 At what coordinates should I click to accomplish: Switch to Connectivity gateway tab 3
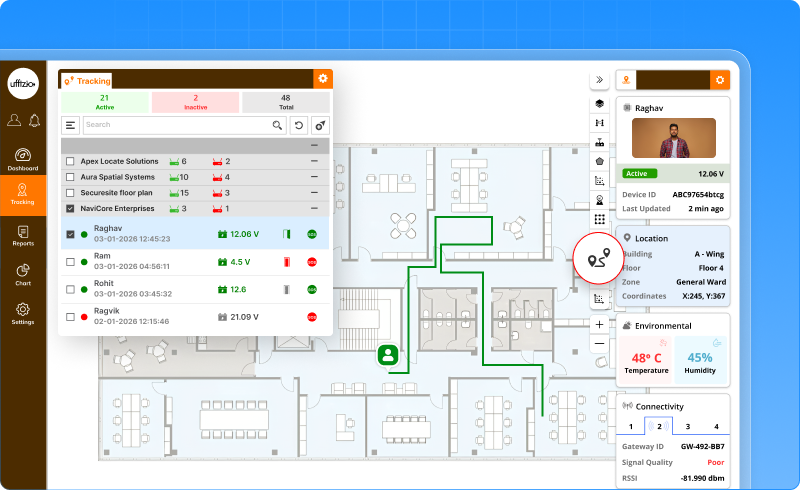coord(688,426)
